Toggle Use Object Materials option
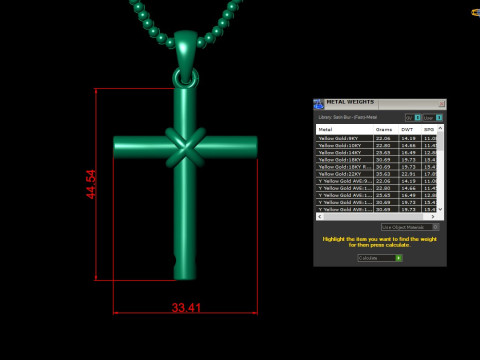480x360 pixels. pos(410,227)
